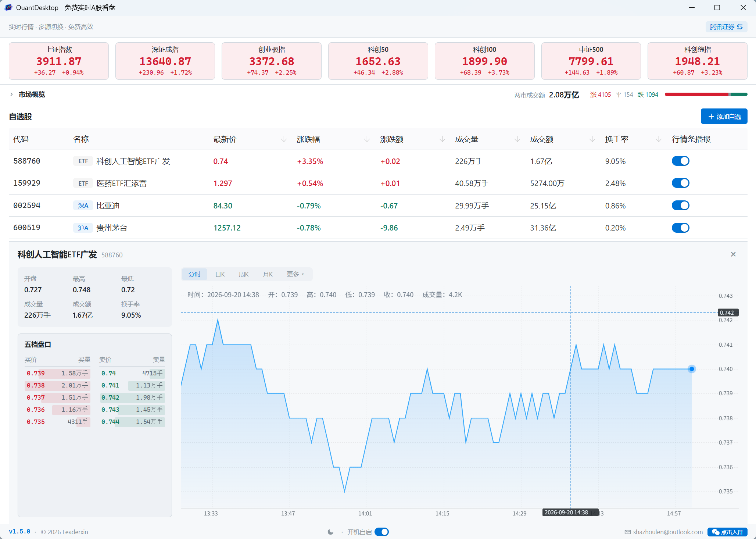Click the v1.5.0 version label

point(19,532)
